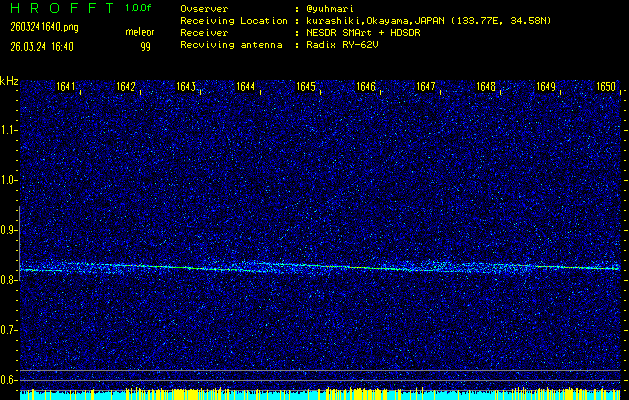Click the @yuhmari observer name
The image size is (629, 400).
pyautogui.click(x=330, y=8)
